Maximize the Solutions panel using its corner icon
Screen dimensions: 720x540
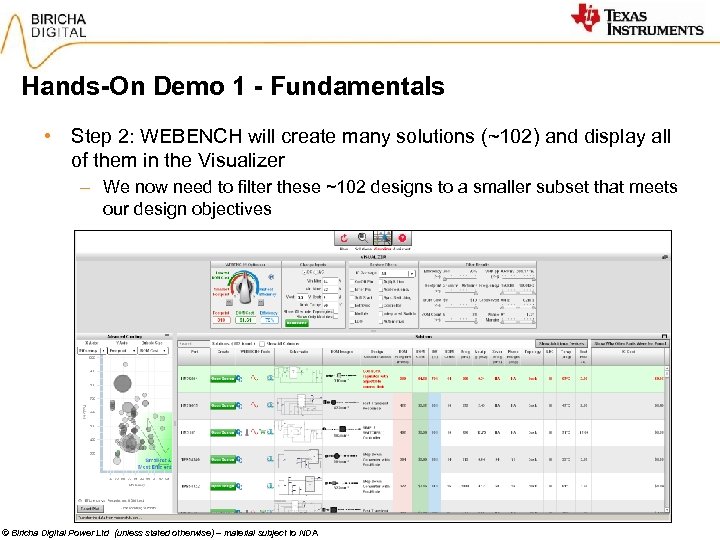pos(664,337)
